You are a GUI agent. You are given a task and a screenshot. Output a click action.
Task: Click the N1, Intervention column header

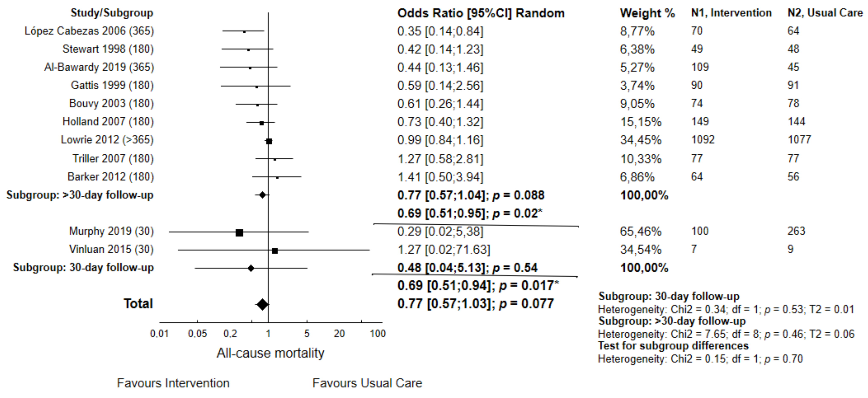[x=731, y=13]
